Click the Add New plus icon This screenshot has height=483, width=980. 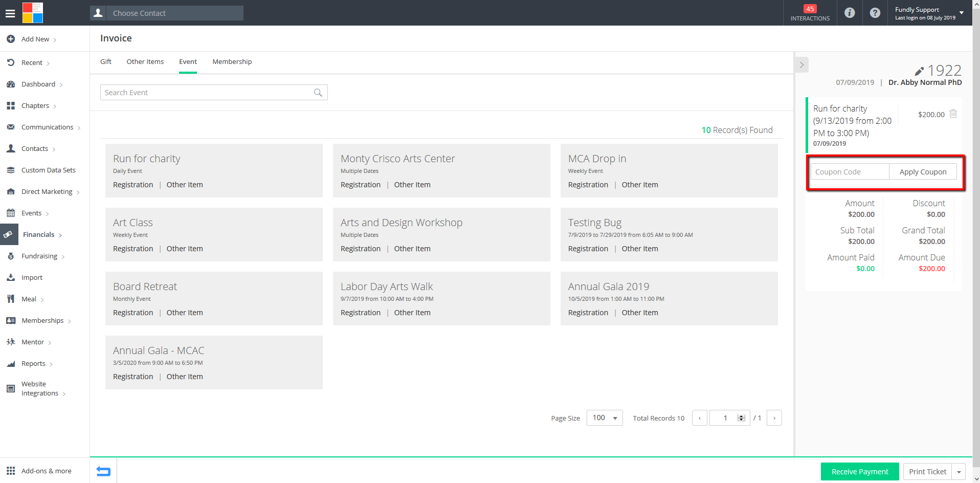point(11,39)
